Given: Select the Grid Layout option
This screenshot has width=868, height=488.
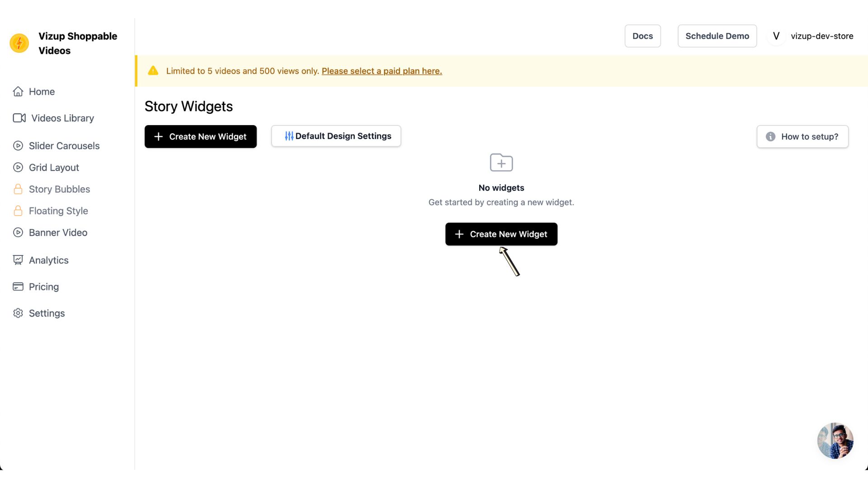Looking at the screenshot, I should click(x=54, y=167).
